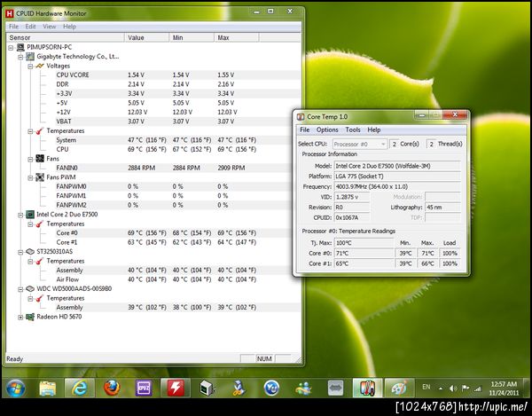Screen dimensions: 532x416
Task: Expand the Radeon HD 5670 node
Action: (20, 318)
